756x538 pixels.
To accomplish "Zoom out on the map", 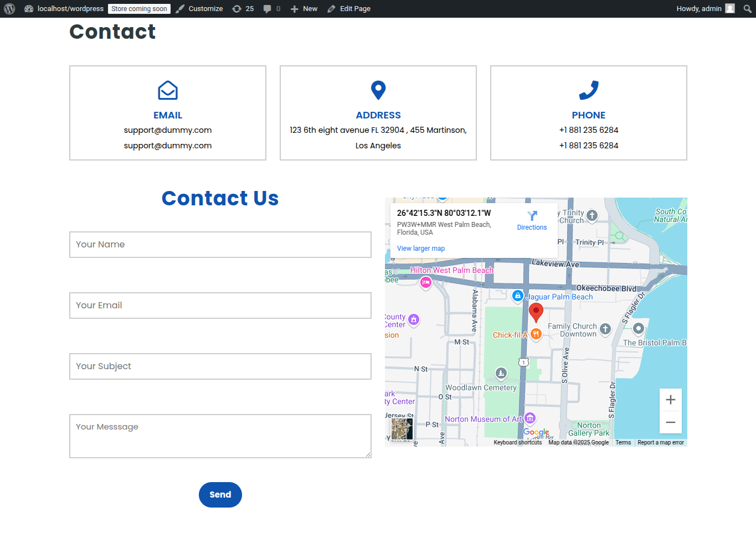I will [670, 422].
